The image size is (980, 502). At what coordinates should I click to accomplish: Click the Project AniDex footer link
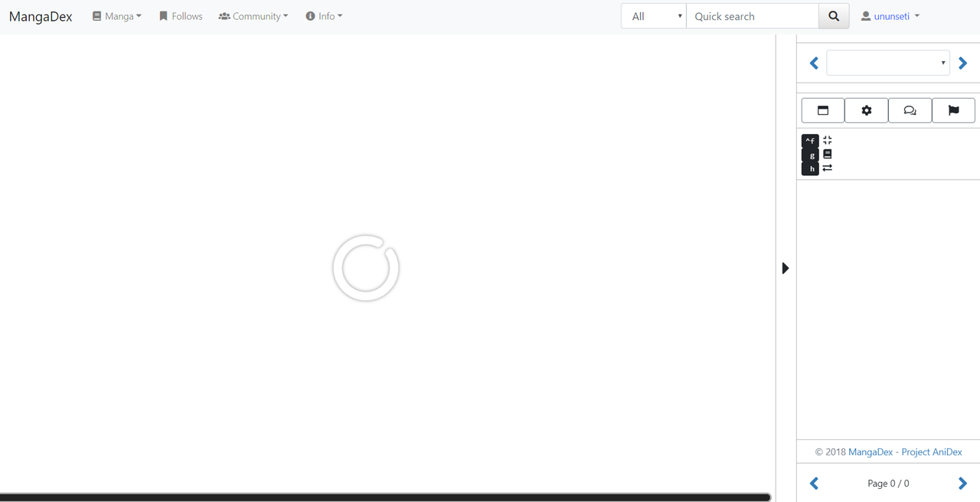[x=931, y=451]
